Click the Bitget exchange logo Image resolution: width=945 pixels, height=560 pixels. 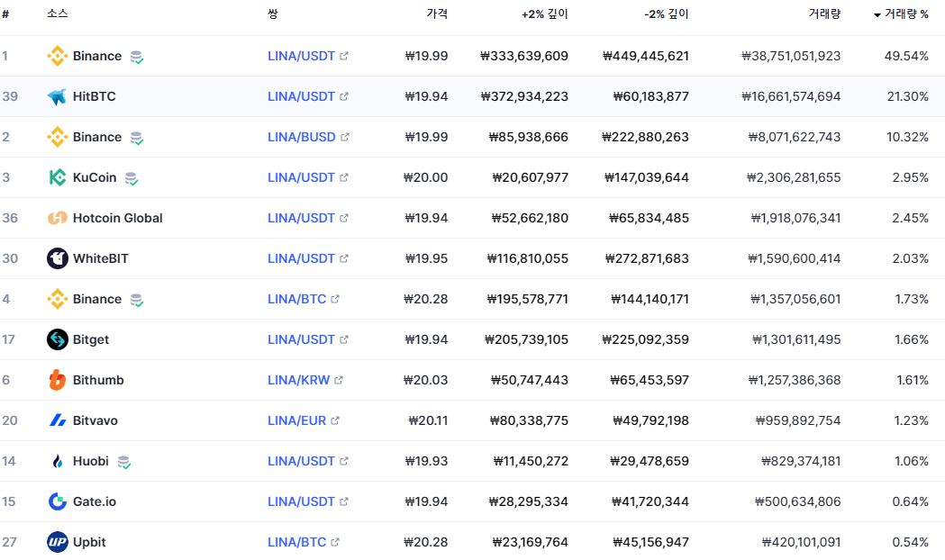[58, 339]
